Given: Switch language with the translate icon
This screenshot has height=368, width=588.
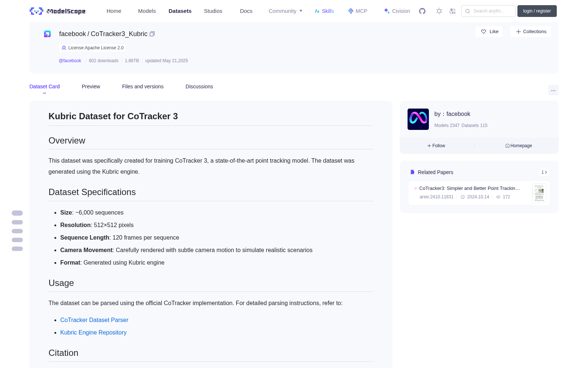Looking at the screenshot, I should pyautogui.click(x=452, y=11).
